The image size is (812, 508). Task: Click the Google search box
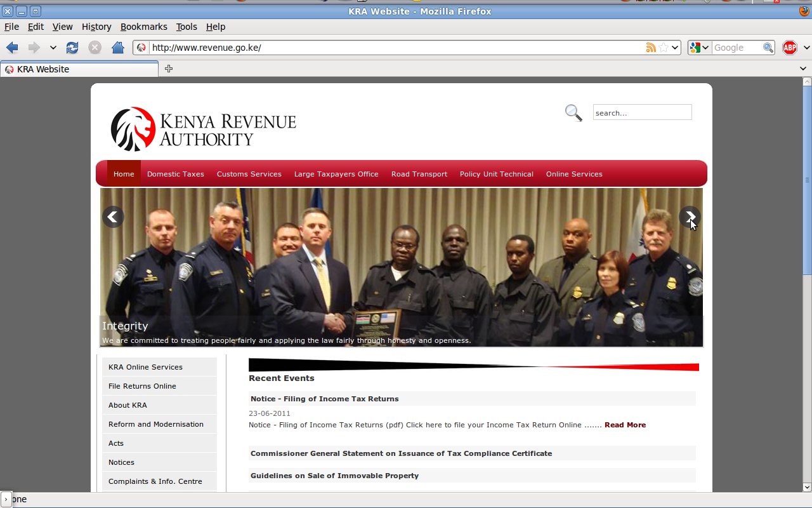(737, 48)
